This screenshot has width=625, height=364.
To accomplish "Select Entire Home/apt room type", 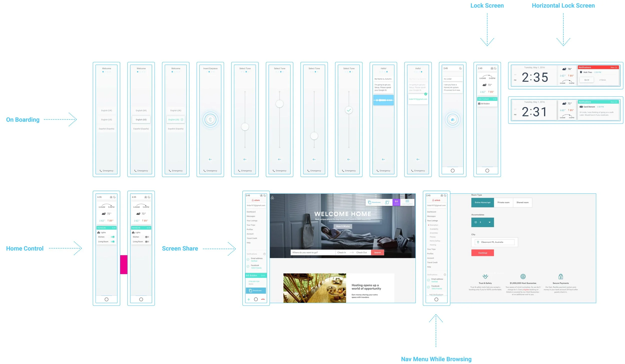I will tap(482, 202).
